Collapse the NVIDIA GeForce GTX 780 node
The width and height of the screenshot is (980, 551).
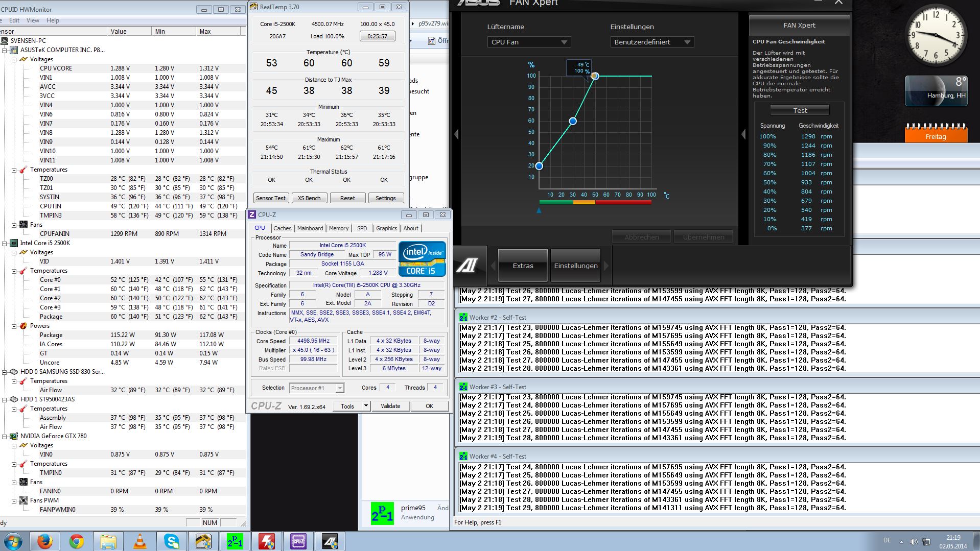[x=5, y=436]
